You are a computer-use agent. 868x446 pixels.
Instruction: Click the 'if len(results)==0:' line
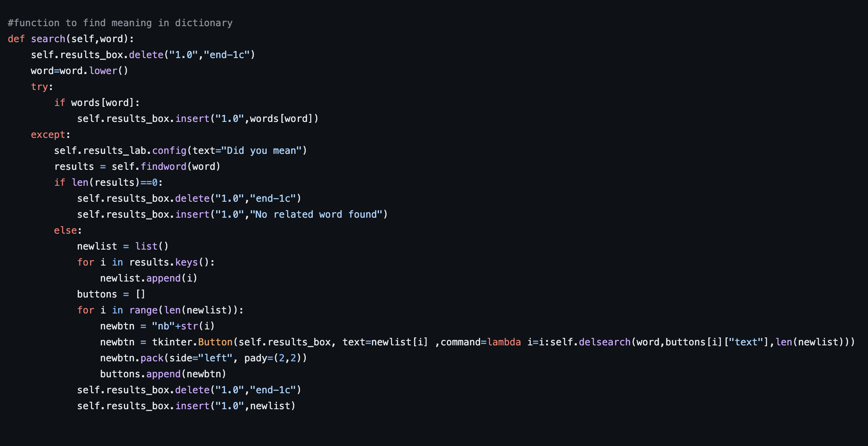tap(108, 183)
